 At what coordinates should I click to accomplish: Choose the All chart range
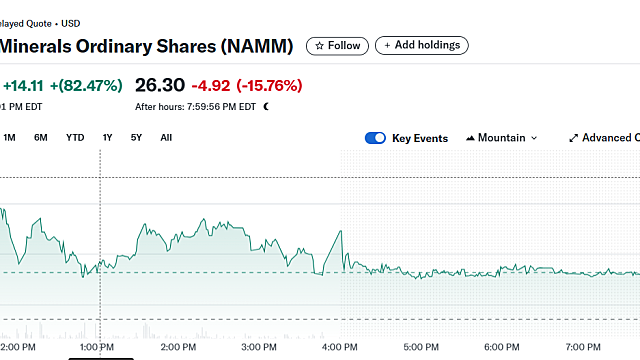[166, 138]
